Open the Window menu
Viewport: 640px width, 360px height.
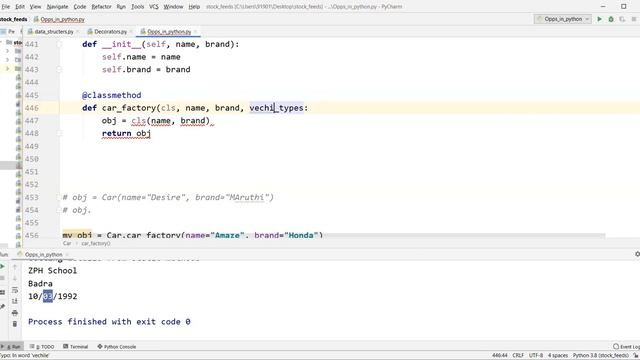coord(173,7)
